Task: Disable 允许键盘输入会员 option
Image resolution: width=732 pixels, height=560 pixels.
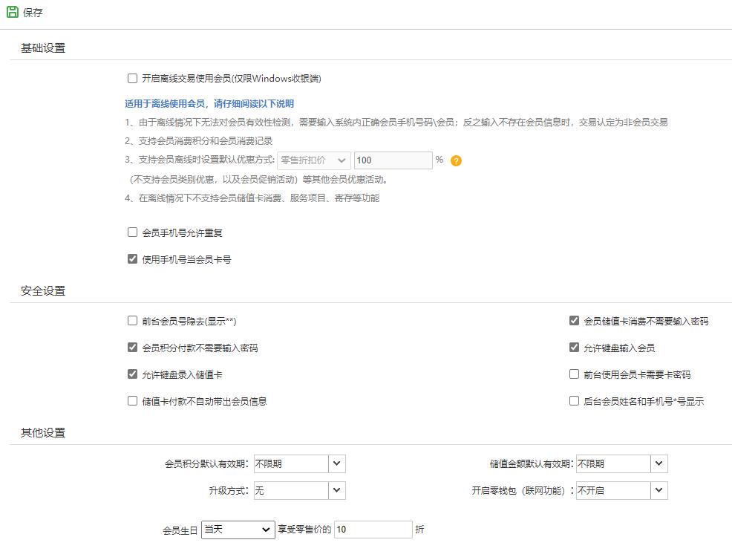Action: point(574,347)
